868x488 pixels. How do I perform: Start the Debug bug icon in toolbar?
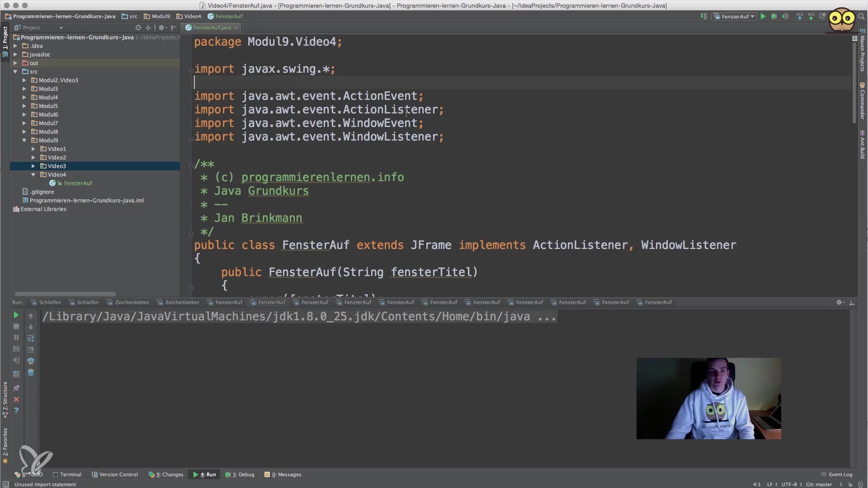pyautogui.click(x=774, y=16)
